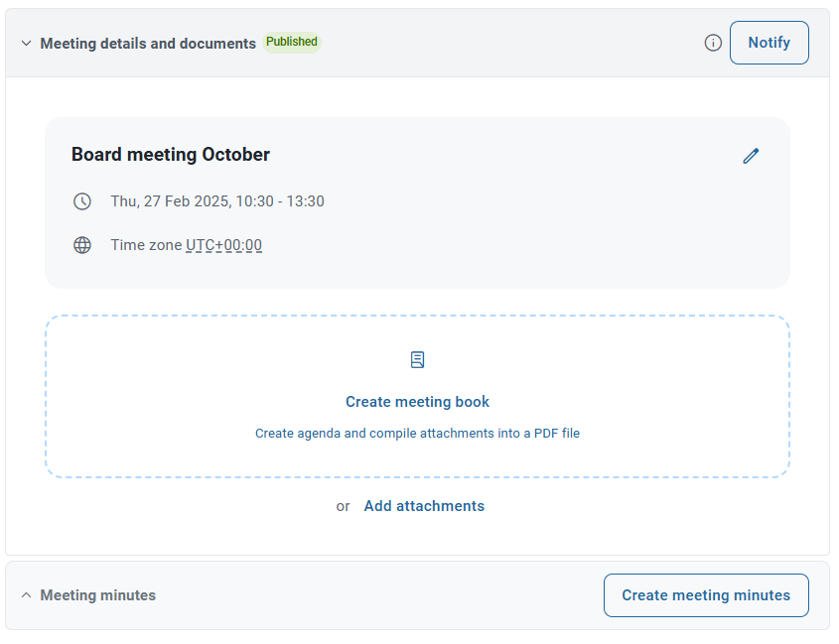This screenshot has width=839, height=644.
Task: Select the Board meeting October title
Action: pos(170,155)
